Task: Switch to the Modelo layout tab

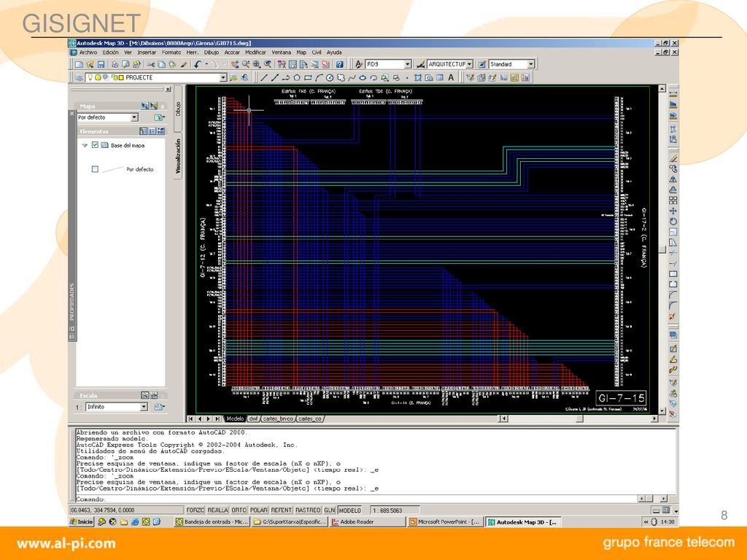Action: pos(235,419)
